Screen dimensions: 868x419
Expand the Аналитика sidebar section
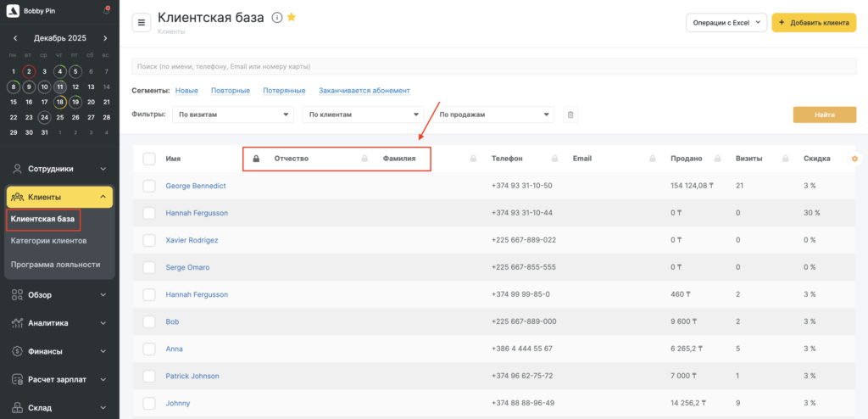coord(59,323)
